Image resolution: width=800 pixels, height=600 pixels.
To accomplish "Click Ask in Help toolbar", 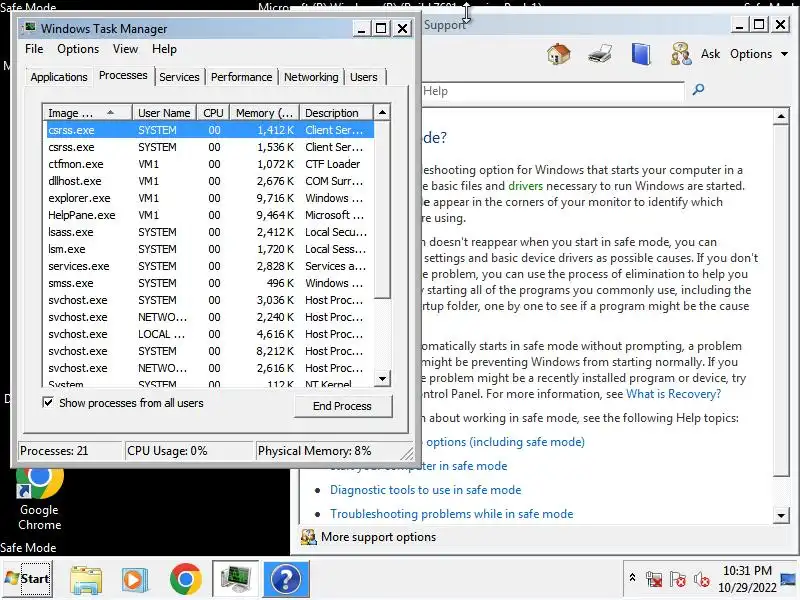I will click(x=710, y=54).
